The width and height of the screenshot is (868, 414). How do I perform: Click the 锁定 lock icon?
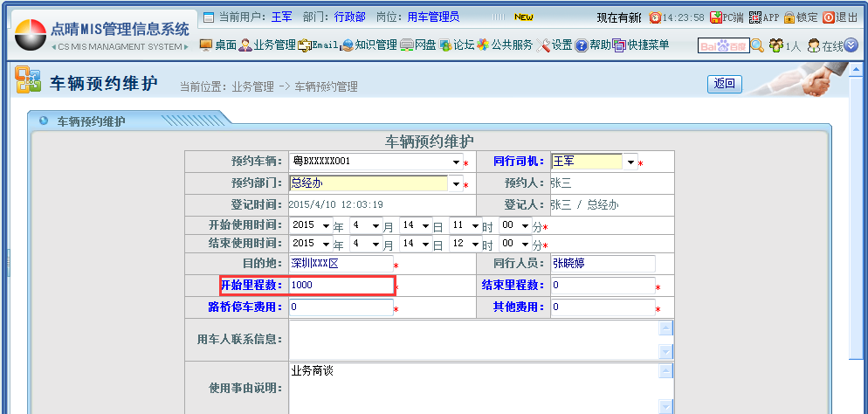[x=800, y=17]
